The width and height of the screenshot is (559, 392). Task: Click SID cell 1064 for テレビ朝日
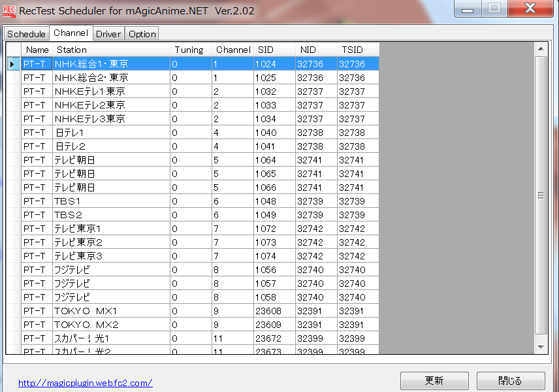(x=274, y=160)
